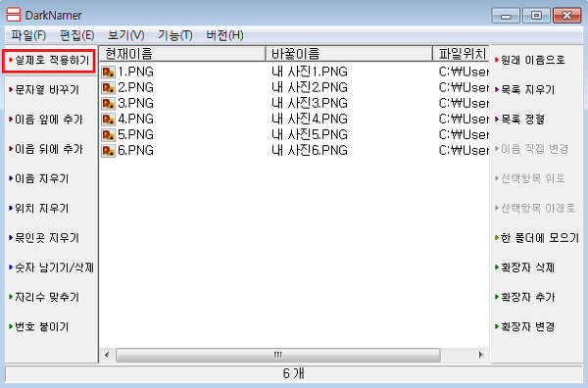
Task: Open the 보기(V) menu
Action: pos(126,35)
